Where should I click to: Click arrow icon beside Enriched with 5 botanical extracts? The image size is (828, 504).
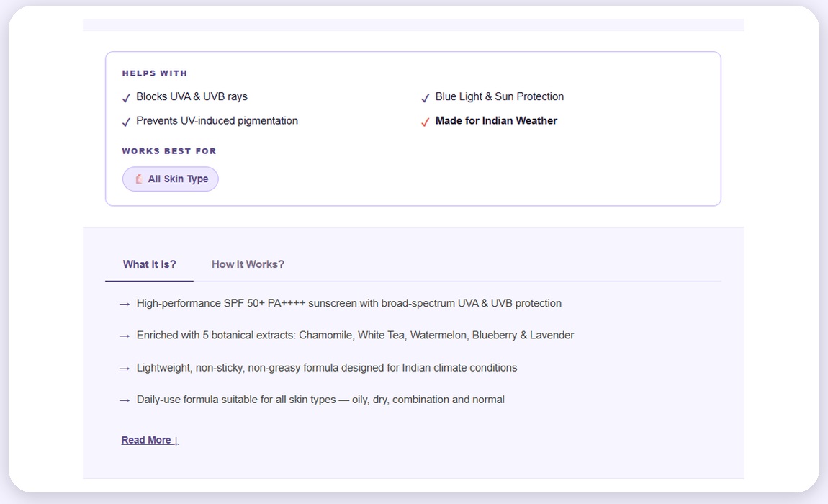coord(125,336)
